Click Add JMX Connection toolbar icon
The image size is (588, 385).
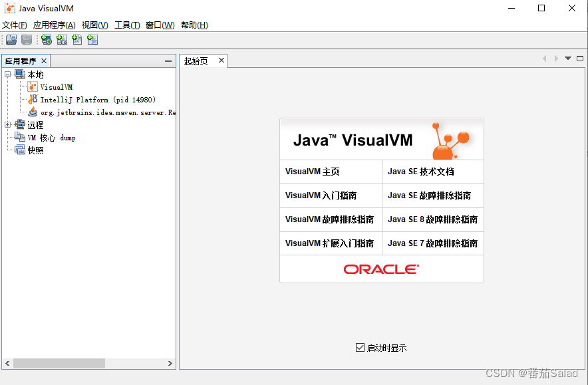tap(61, 39)
